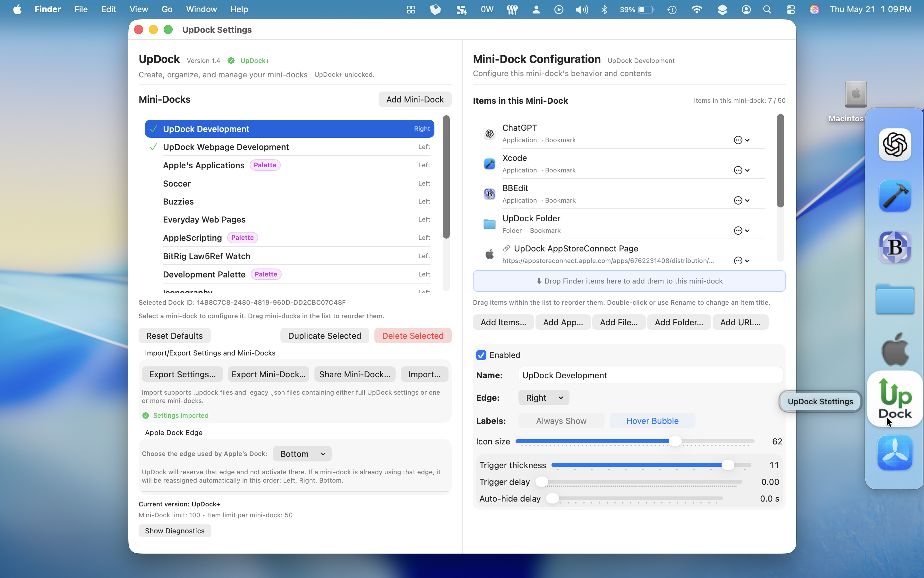Open the Apple menu
This screenshot has width=924, height=578.
[17, 9]
